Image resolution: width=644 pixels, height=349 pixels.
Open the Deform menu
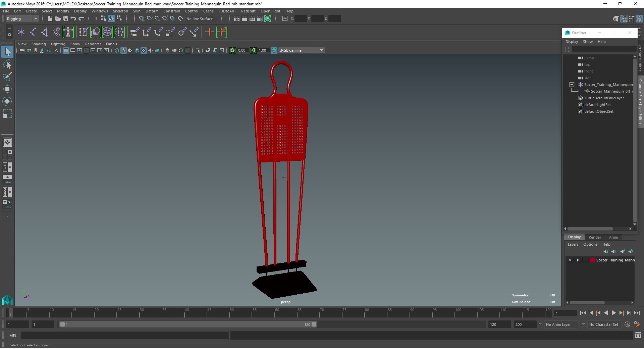click(152, 11)
